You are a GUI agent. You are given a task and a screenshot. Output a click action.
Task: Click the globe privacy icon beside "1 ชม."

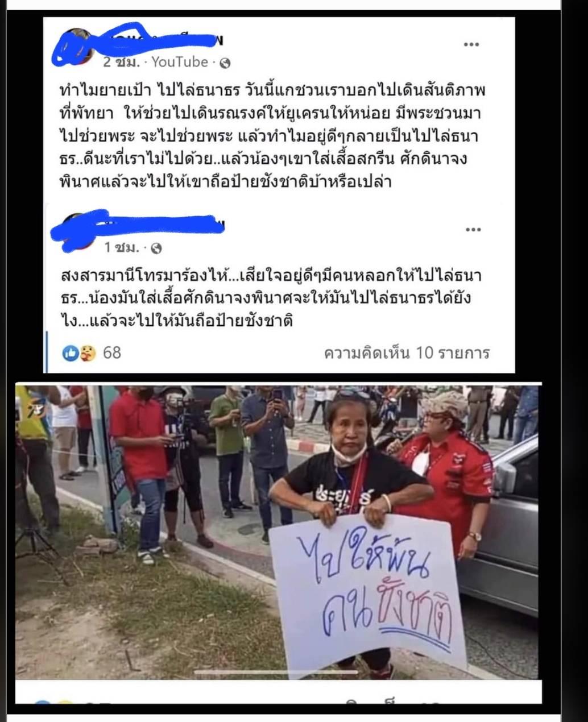tap(156, 248)
